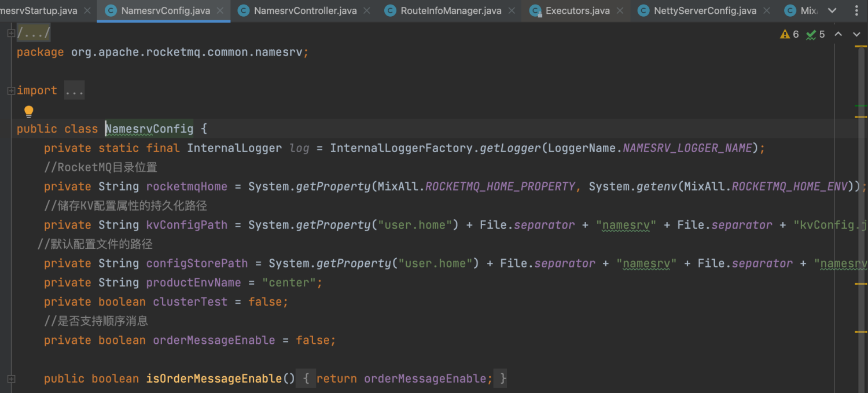868x393 pixels.
Task: Click the 'ROCKETMQ_HOME_ENV' constant
Action: (x=789, y=186)
